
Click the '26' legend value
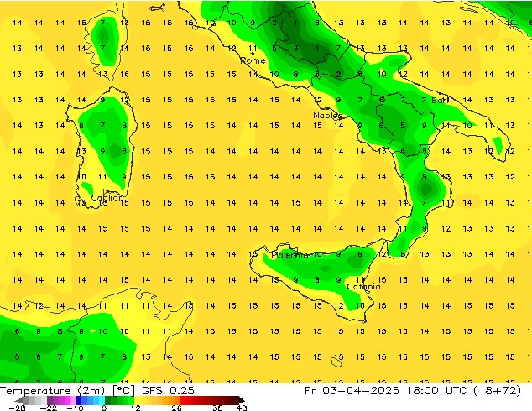click(x=176, y=408)
